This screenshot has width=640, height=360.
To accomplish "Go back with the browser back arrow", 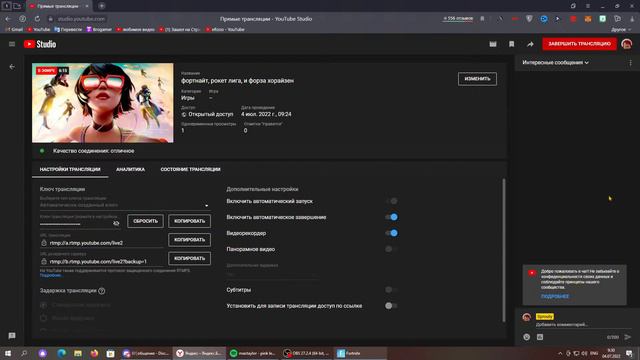I will [x=8, y=19].
